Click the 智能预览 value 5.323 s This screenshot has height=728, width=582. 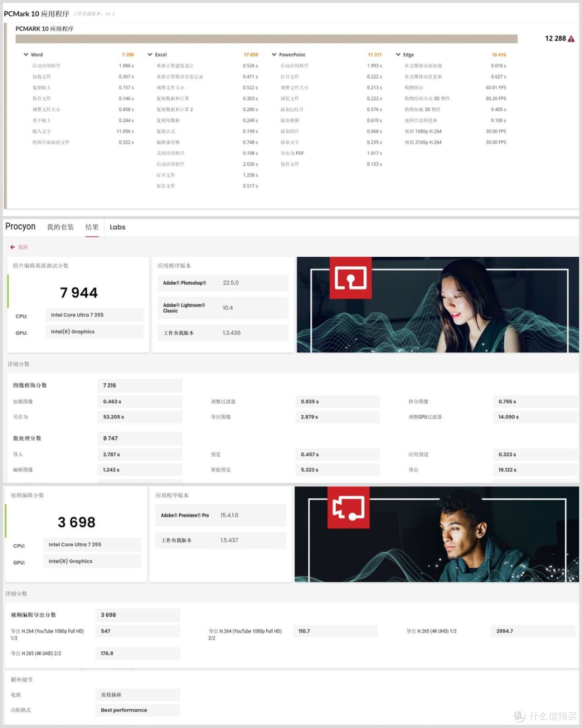(337, 470)
